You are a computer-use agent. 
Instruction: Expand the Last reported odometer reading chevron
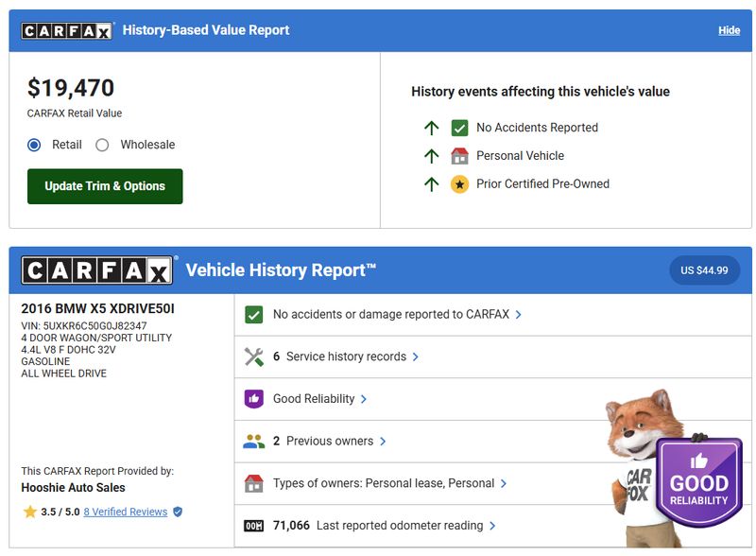492,526
